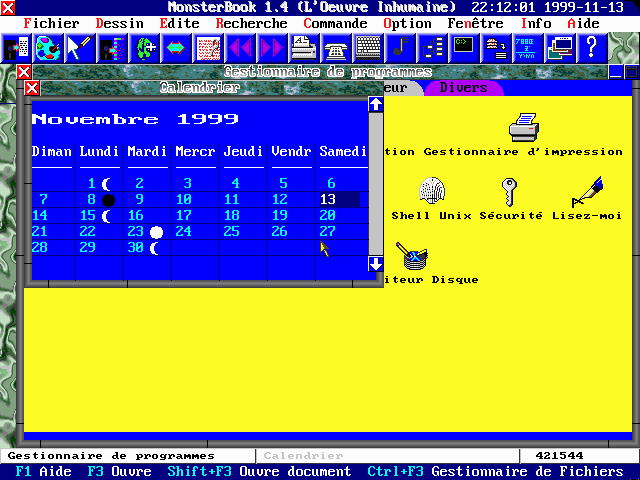
Task: Open the Option menu
Action: (x=407, y=23)
